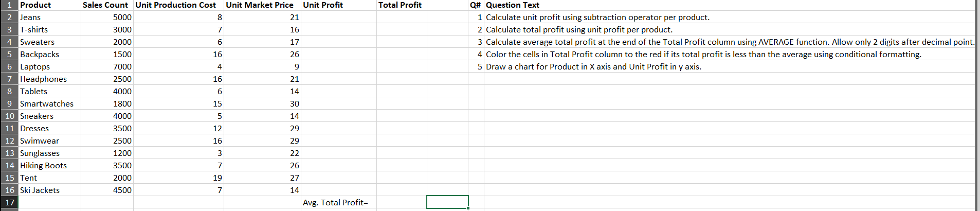Image resolution: width=980 pixels, height=211 pixels.
Task: Click the Ski Jackets sales count 4500
Action: pos(107,190)
